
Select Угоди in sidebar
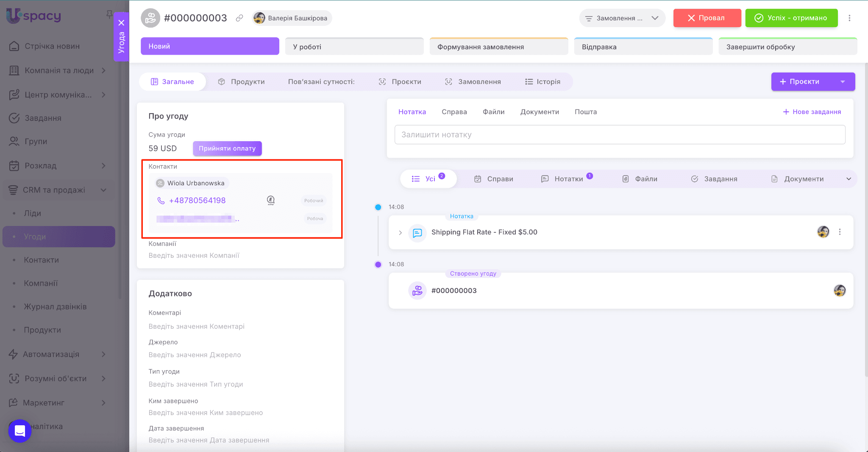click(59, 237)
